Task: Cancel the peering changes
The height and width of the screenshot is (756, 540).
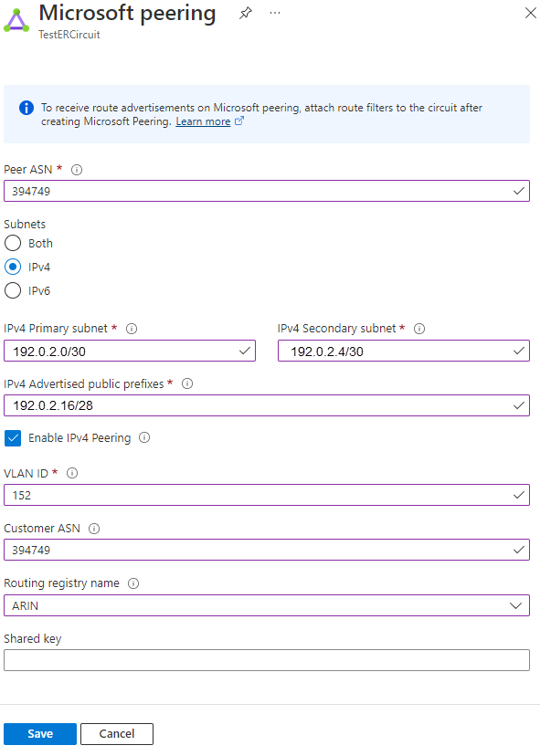Action: pyautogui.click(x=116, y=733)
